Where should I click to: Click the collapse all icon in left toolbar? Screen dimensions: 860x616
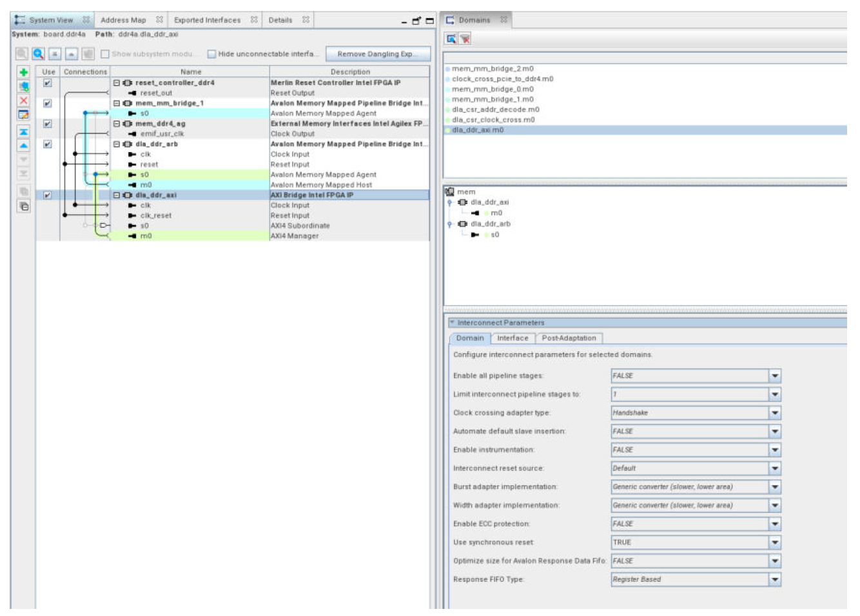24,206
